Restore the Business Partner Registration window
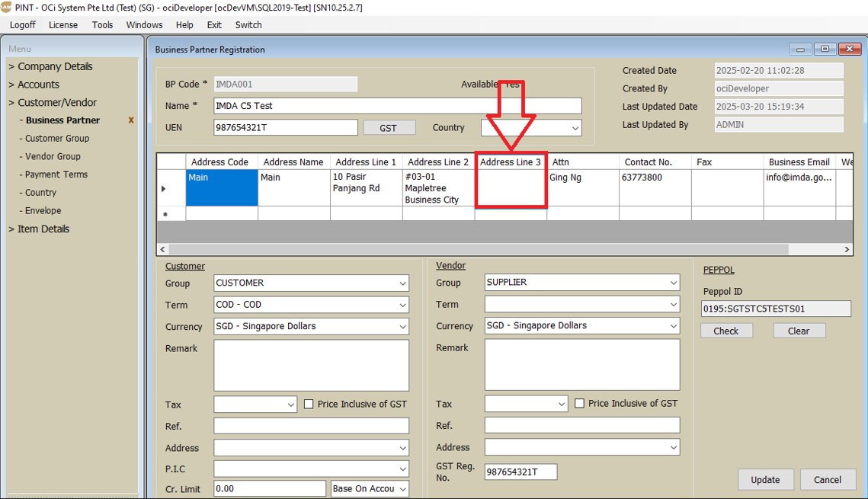This screenshot has width=868, height=499. pos(825,50)
